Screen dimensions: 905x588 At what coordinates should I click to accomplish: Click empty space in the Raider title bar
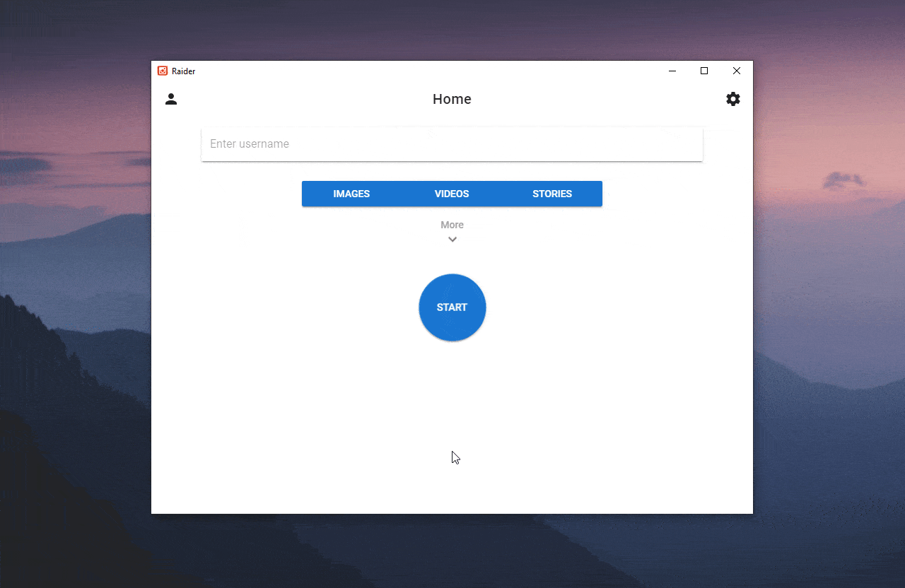click(424, 71)
